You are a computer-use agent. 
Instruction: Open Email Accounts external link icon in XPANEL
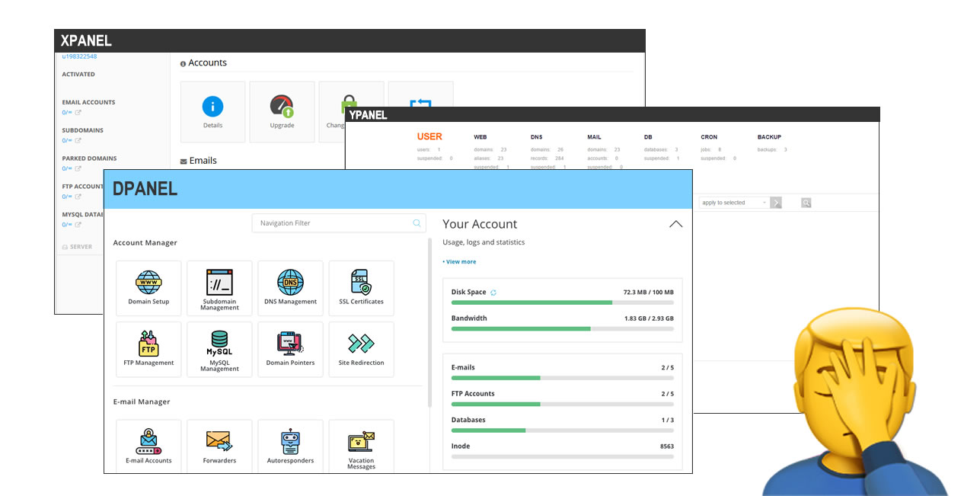pyautogui.click(x=78, y=113)
